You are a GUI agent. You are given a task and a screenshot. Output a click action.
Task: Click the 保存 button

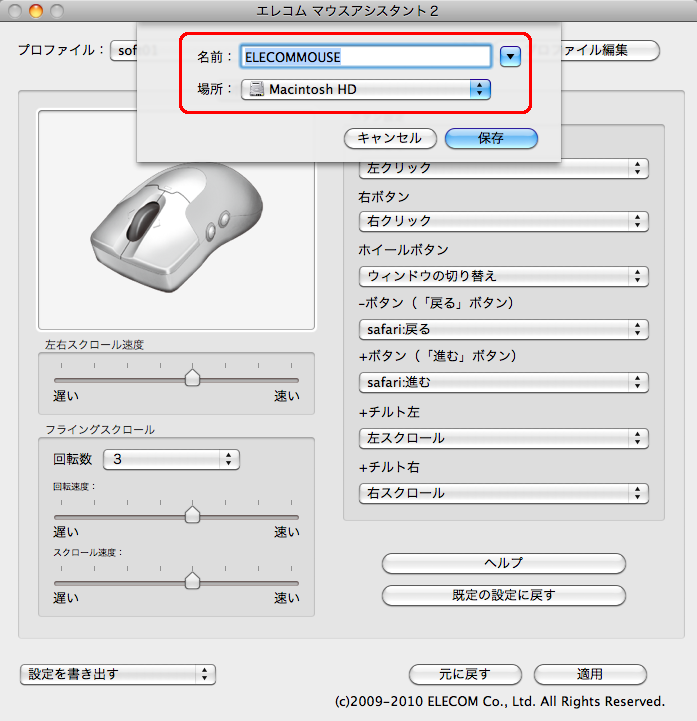tap(491, 138)
